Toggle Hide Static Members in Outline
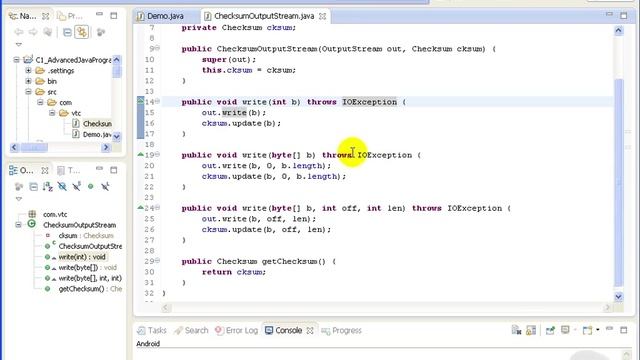 click(x=76, y=187)
